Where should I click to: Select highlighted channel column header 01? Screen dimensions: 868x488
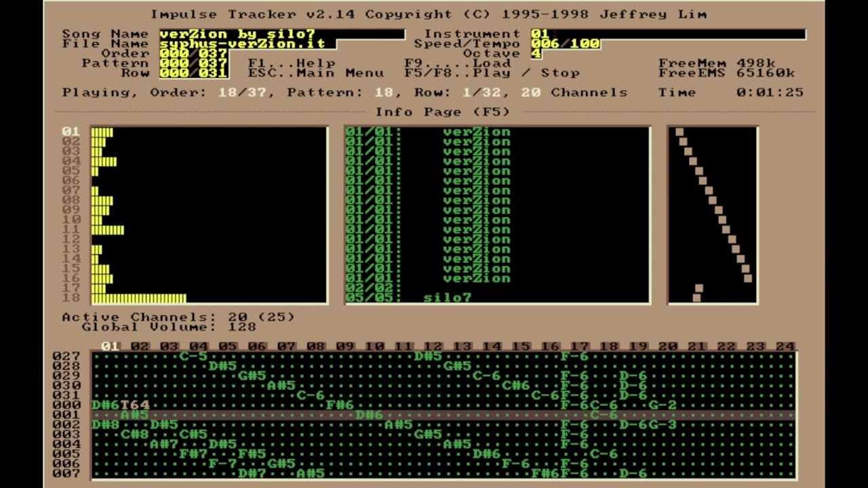[110, 346]
